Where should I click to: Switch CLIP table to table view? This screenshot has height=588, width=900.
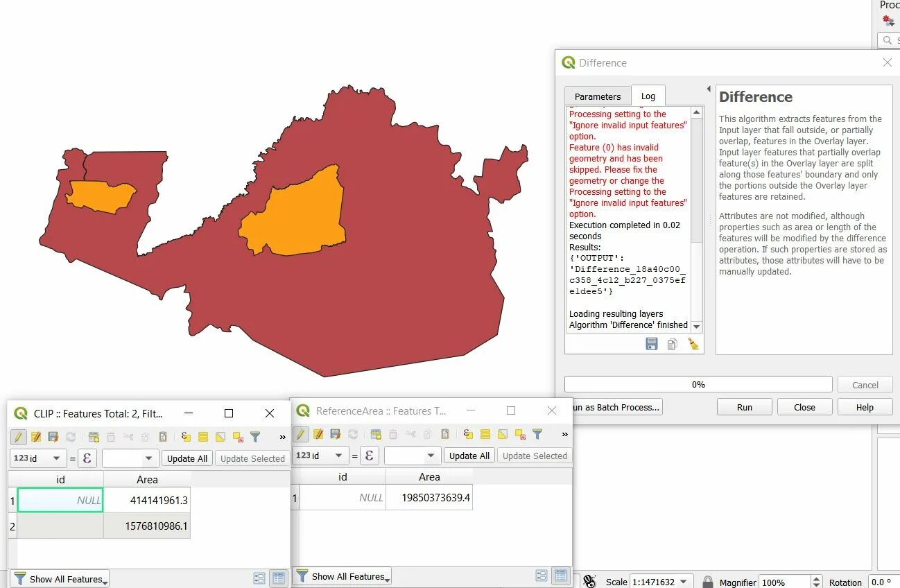click(x=278, y=578)
